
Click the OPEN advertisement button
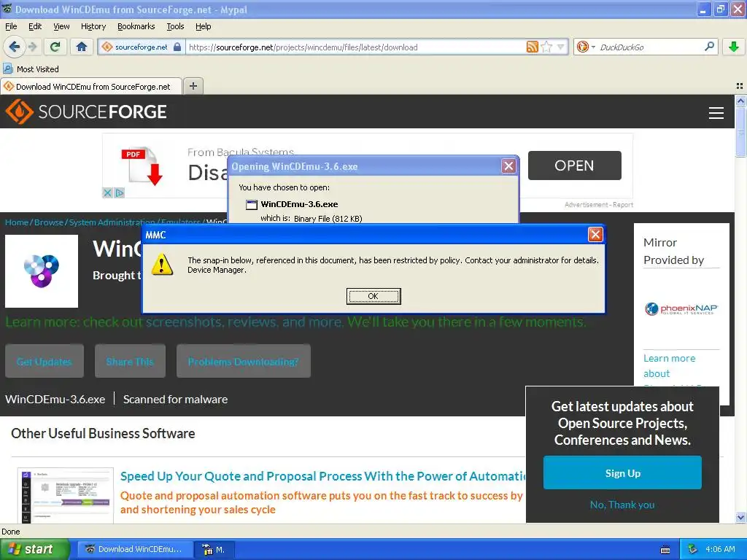[x=574, y=166]
